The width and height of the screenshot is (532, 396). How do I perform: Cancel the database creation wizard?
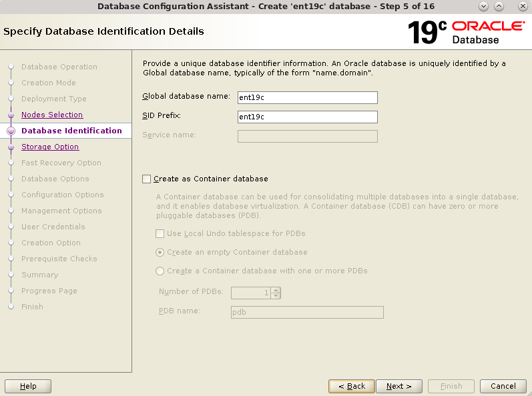click(x=503, y=386)
